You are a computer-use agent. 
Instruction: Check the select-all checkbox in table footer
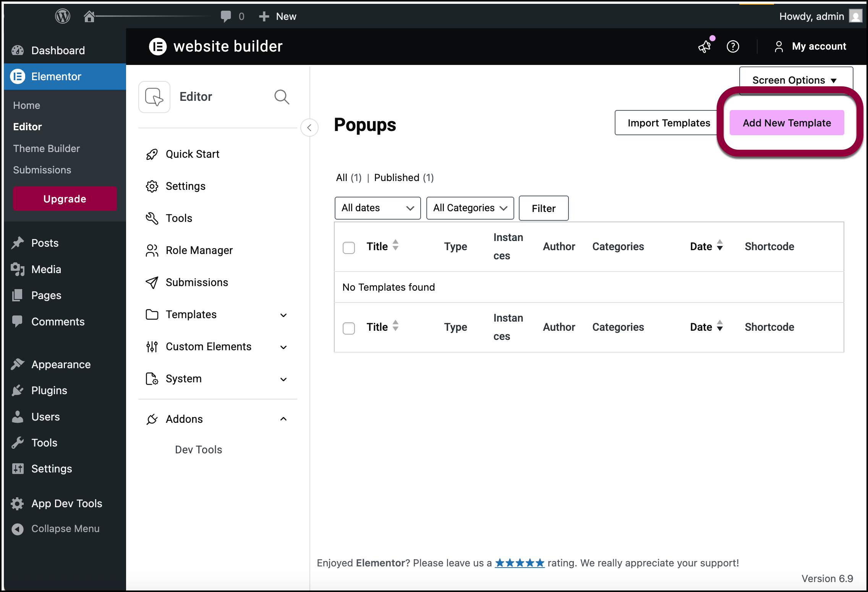(x=348, y=328)
